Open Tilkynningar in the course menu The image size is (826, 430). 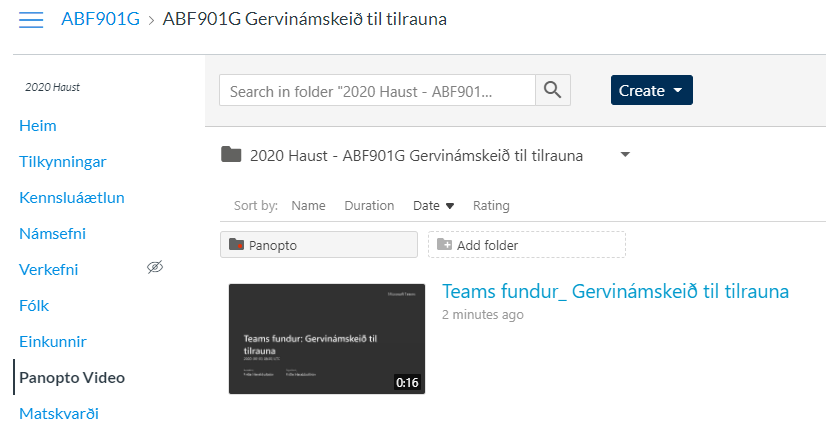62,162
